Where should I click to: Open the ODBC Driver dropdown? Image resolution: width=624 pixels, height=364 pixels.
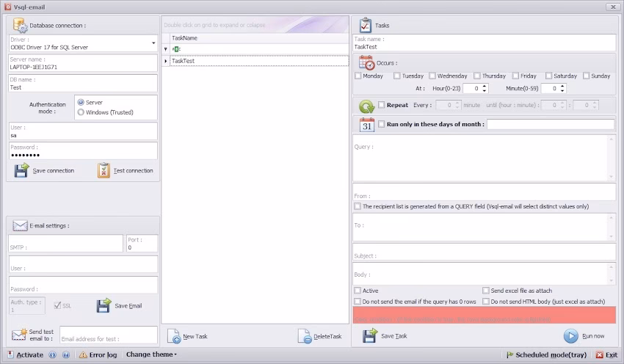click(x=153, y=43)
